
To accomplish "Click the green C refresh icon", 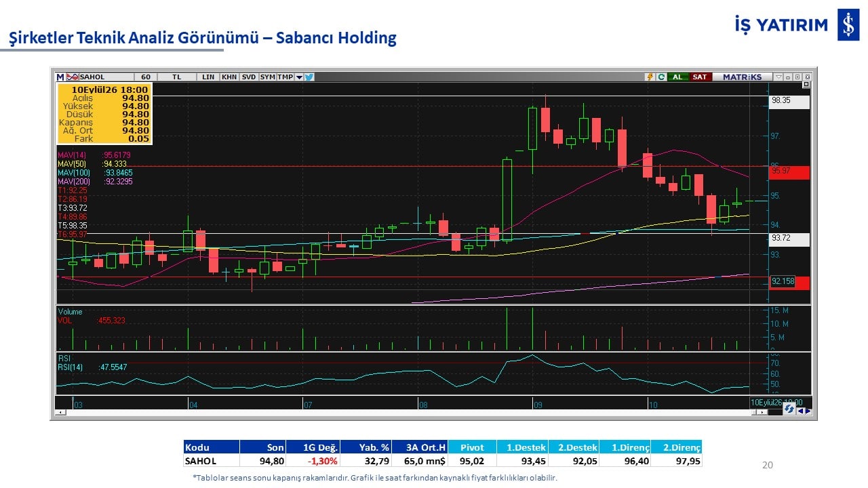I will point(661,77).
